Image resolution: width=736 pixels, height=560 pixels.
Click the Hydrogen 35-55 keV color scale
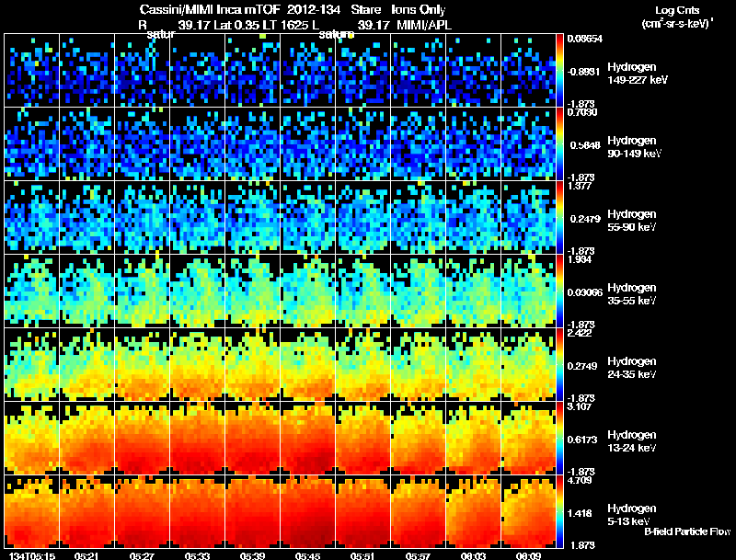(x=559, y=291)
